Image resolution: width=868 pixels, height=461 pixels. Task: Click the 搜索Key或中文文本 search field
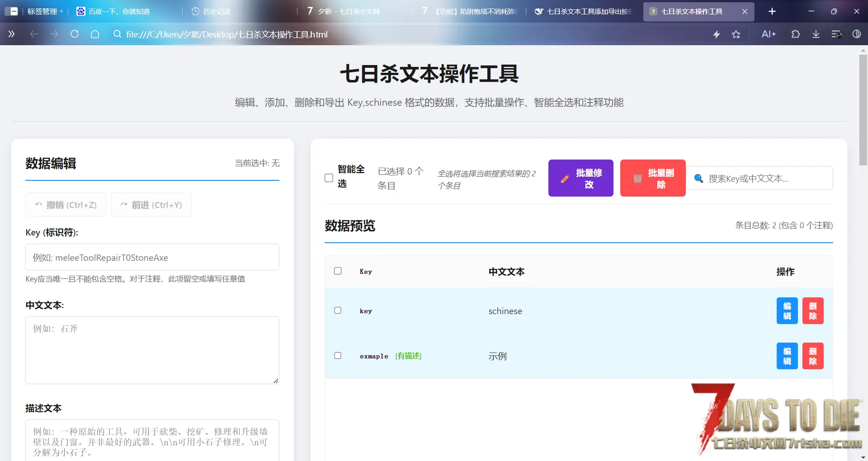(x=764, y=179)
